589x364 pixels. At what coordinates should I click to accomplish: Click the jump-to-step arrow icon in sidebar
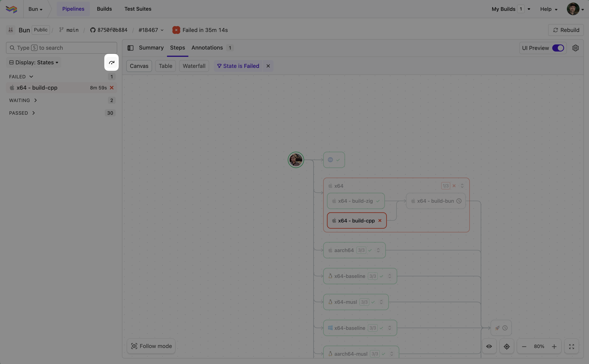coord(111,63)
